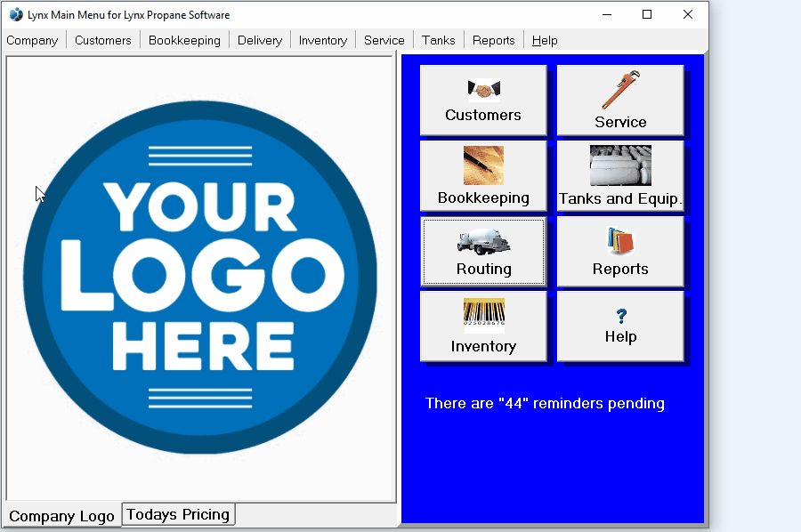Open the Customers menu

pyautogui.click(x=102, y=40)
